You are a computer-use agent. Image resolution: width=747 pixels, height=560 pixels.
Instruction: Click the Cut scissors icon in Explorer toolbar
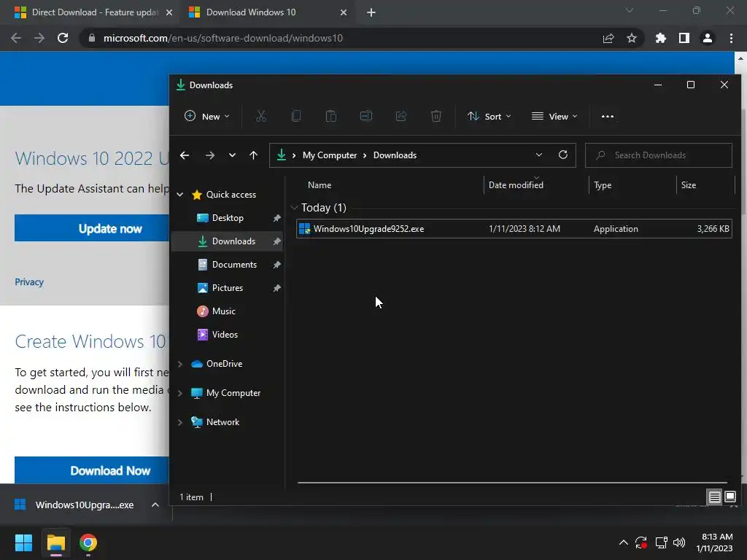point(261,116)
